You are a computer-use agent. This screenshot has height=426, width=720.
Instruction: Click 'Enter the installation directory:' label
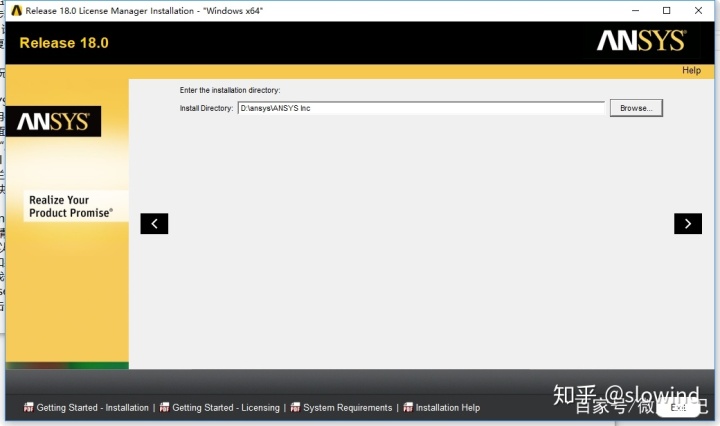[x=230, y=90]
